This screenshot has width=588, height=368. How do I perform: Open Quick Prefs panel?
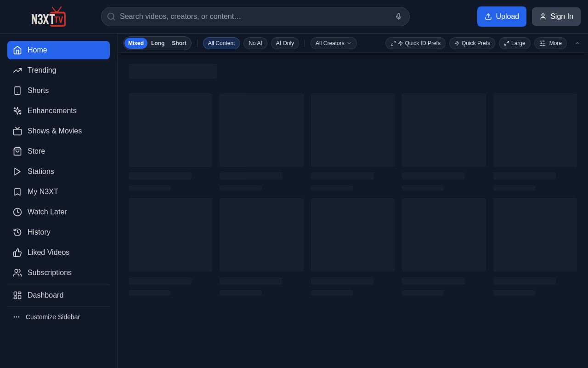pyautogui.click(x=472, y=43)
